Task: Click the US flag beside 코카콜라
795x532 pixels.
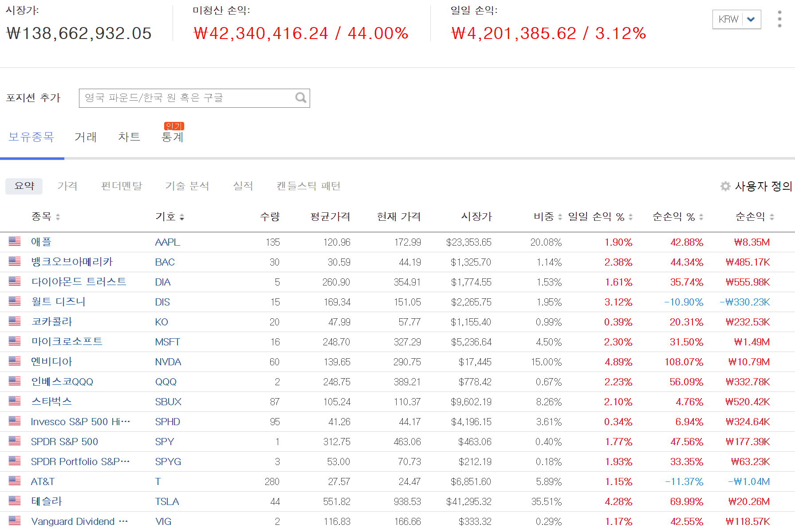Action: point(15,321)
